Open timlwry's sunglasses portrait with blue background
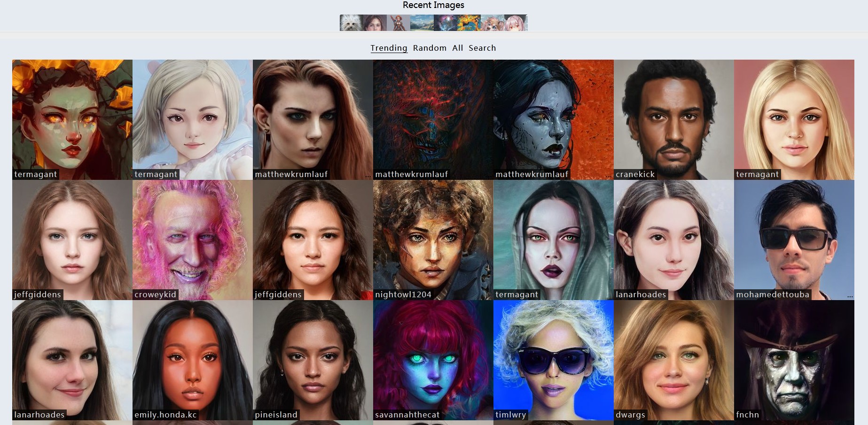Image resolution: width=868 pixels, height=425 pixels. coord(553,357)
